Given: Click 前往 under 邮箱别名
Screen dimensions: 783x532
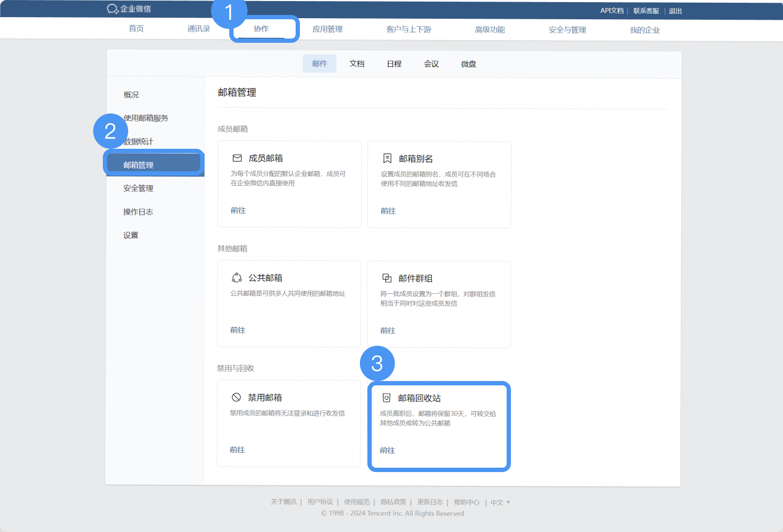Looking at the screenshot, I should click(x=388, y=211).
